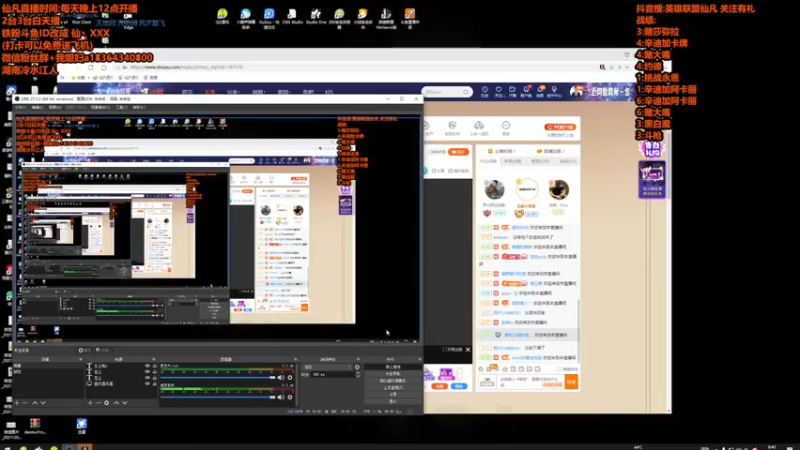Toggle visibility of first text source
800x450 pixels.
pos(147,366)
